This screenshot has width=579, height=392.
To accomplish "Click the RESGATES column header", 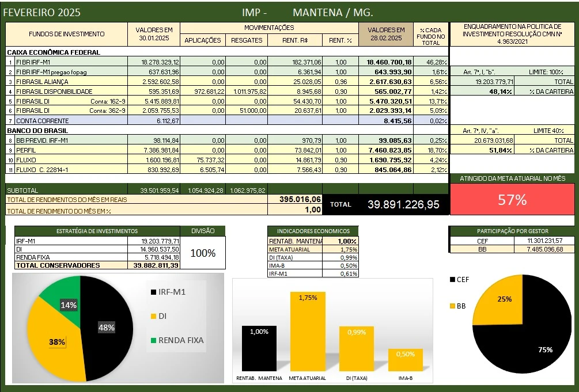I will point(247,40).
